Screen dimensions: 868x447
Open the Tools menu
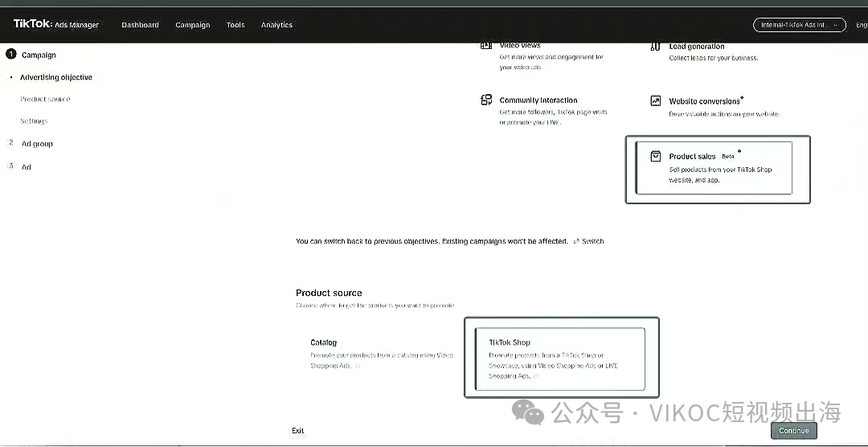pyautogui.click(x=235, y=25)
